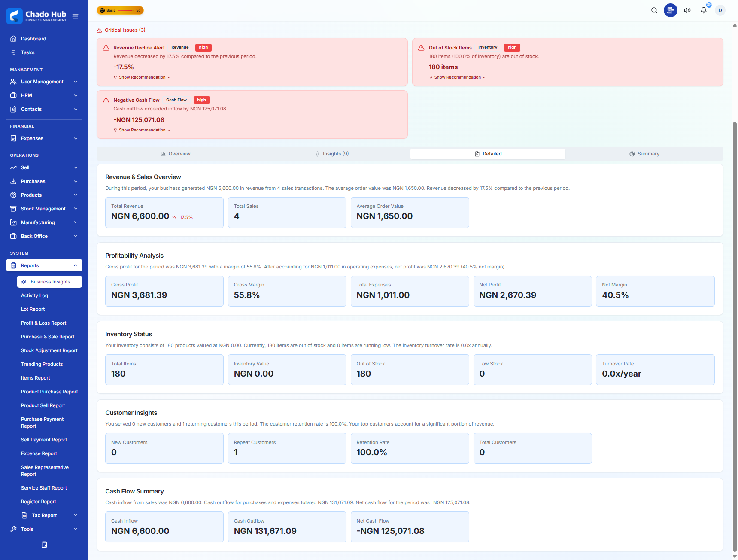Expand the Stock Management section

(x=44, y=209)
